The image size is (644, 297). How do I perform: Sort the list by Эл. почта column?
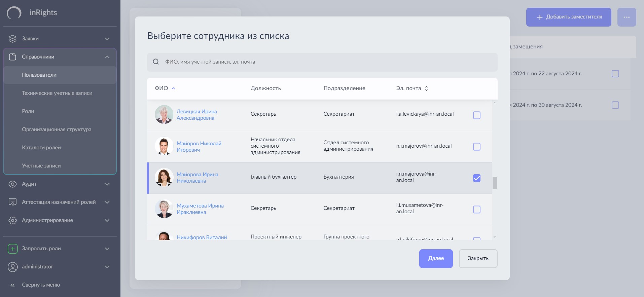click(x=426, y=88)
